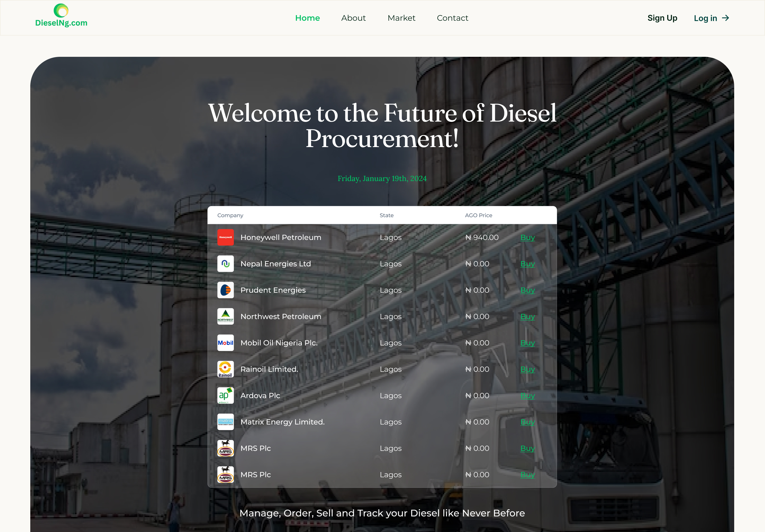Buy from Mobil Oil Nigeria Plc.

click(528, 343)
